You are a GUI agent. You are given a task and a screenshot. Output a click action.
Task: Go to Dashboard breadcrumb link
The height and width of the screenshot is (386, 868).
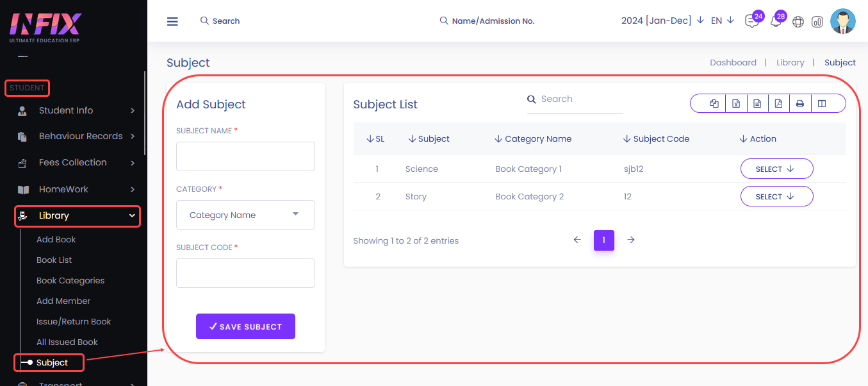click(x=733, y=62)
